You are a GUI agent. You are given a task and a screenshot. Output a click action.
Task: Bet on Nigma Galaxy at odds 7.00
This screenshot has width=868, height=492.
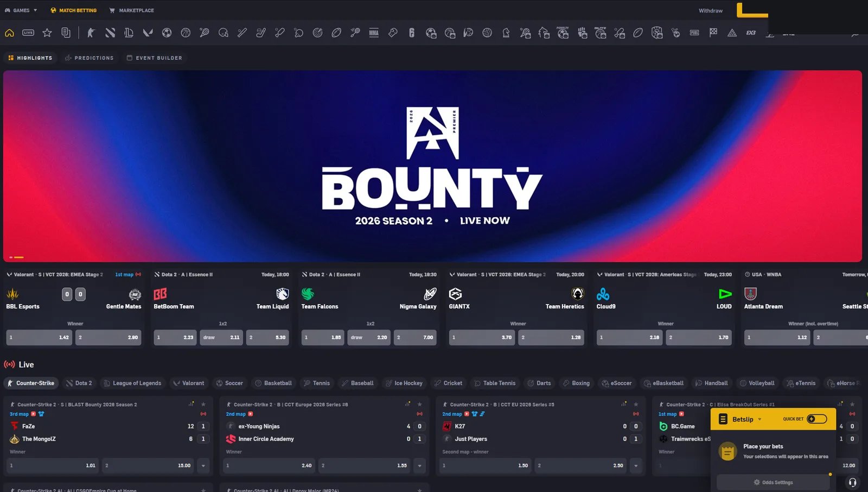click(x=415, y=337)
